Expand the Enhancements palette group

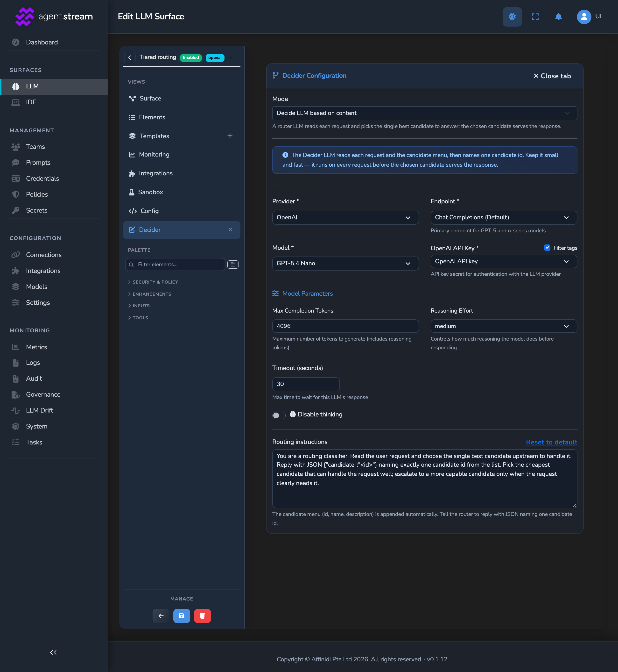[x=149, y=294]
